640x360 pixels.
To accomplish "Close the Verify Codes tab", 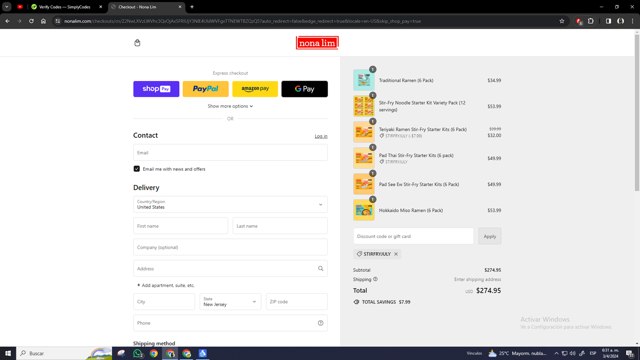I will 101,7.
